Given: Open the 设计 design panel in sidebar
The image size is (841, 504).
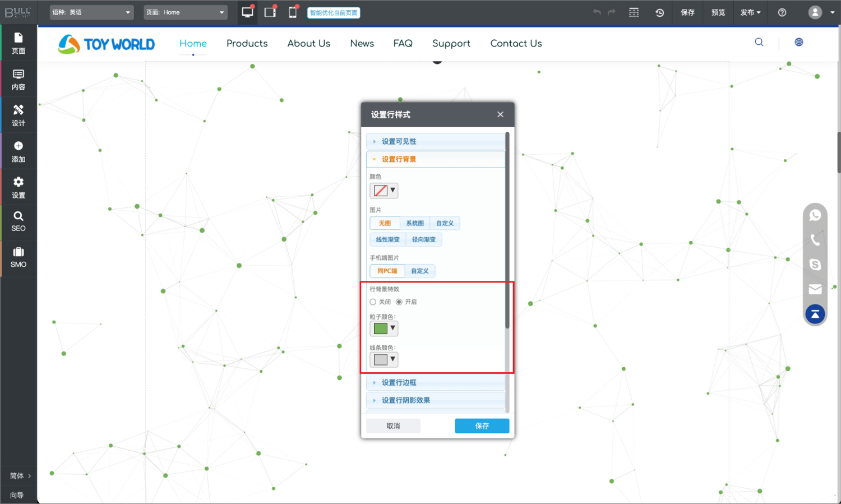Looking at the screenshot, I should coord(19,115).
